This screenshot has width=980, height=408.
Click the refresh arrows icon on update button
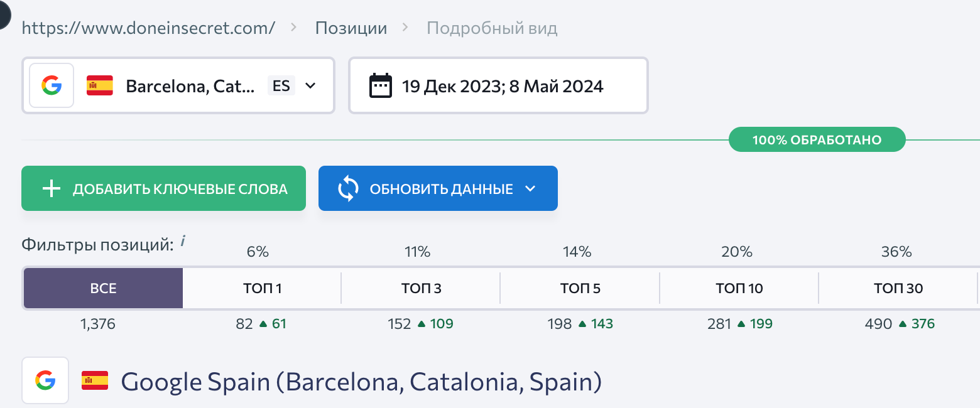coord(348,188)
